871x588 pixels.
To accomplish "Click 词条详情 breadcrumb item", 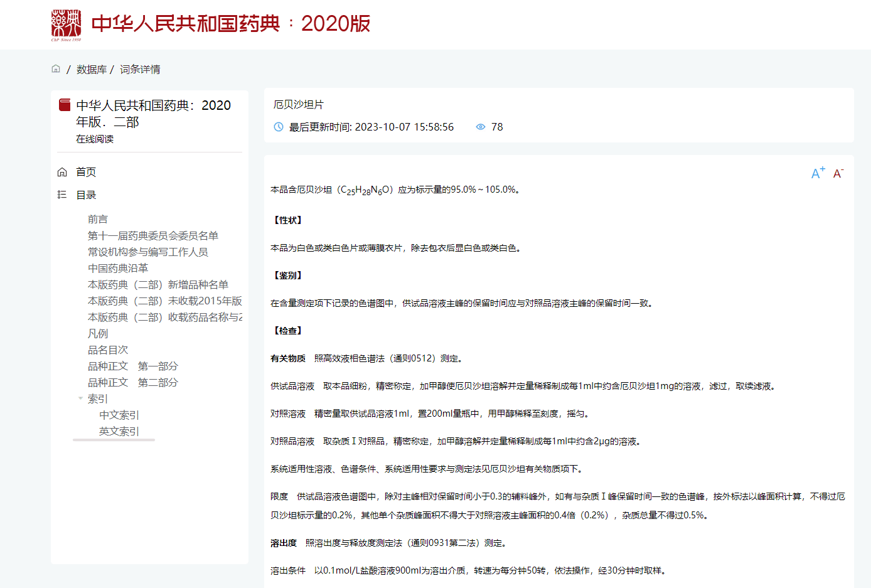I will pos(140,70).
